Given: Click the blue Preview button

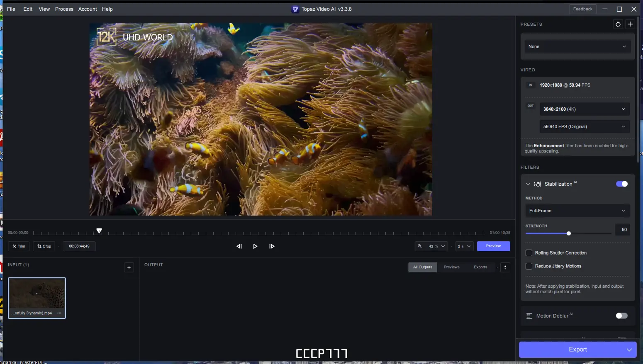Looking at the screenshot, I should pyautogui.click(x=493, y=246).
